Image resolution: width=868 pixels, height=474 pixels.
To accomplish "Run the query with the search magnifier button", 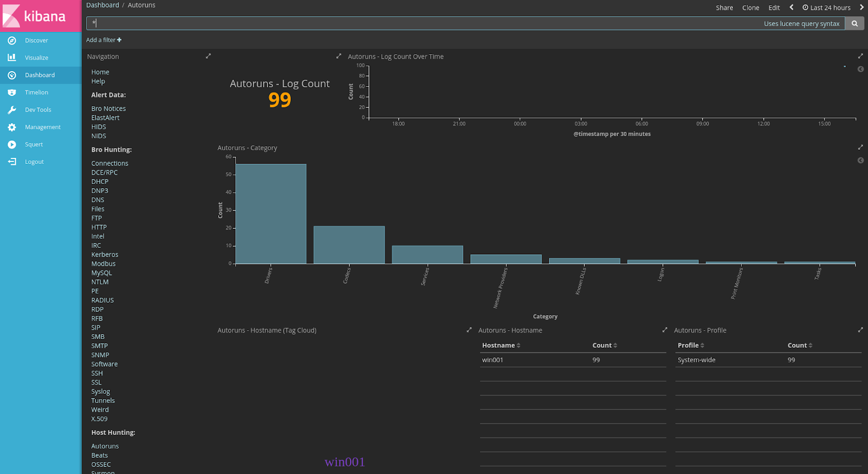I will 854,23.
